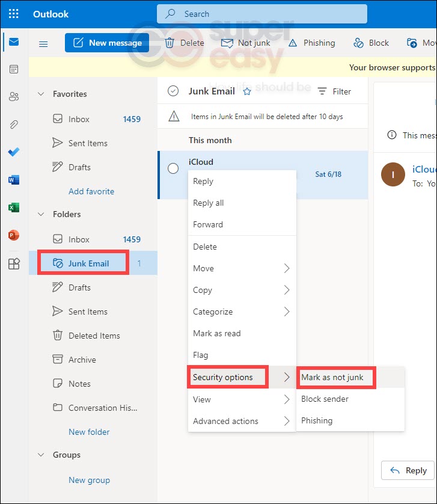This screenshot has height=504, width=437.
Task: Open the Filter menu
Action: point(334,91)
